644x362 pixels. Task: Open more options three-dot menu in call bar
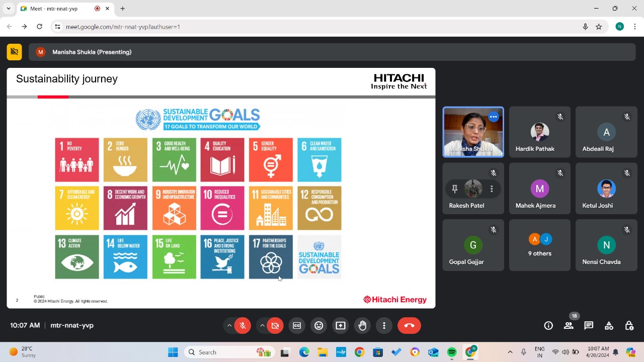pos(384,326)
